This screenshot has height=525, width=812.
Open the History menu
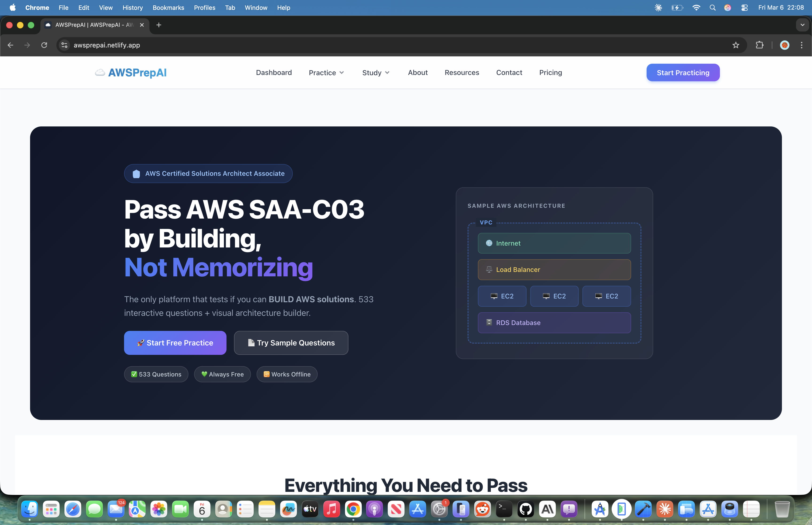tap(133, 8)
